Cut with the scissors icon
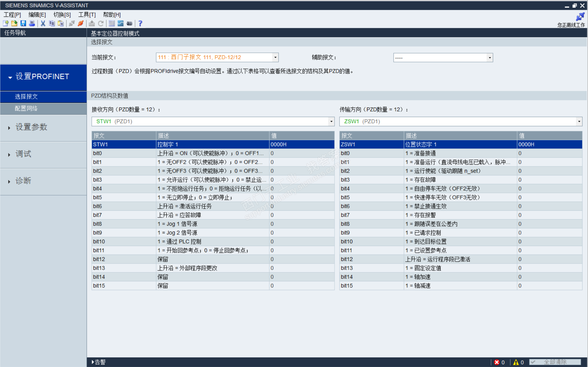 coord(43,23)
